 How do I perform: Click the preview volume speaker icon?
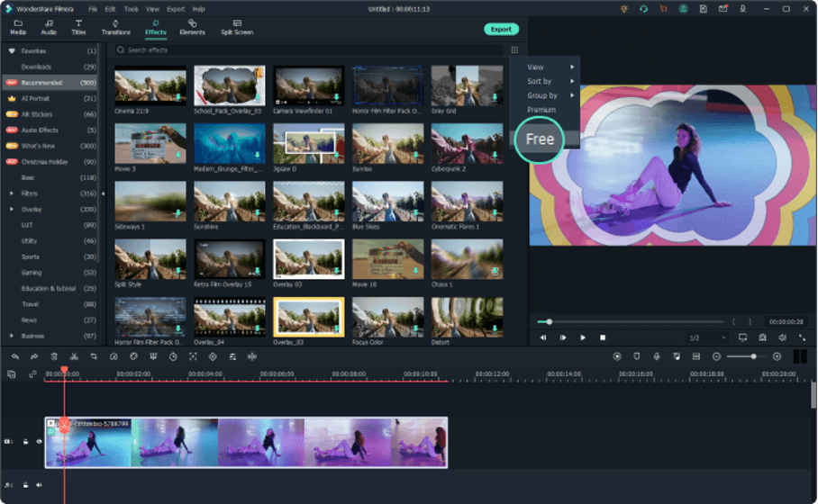(783, 337)
